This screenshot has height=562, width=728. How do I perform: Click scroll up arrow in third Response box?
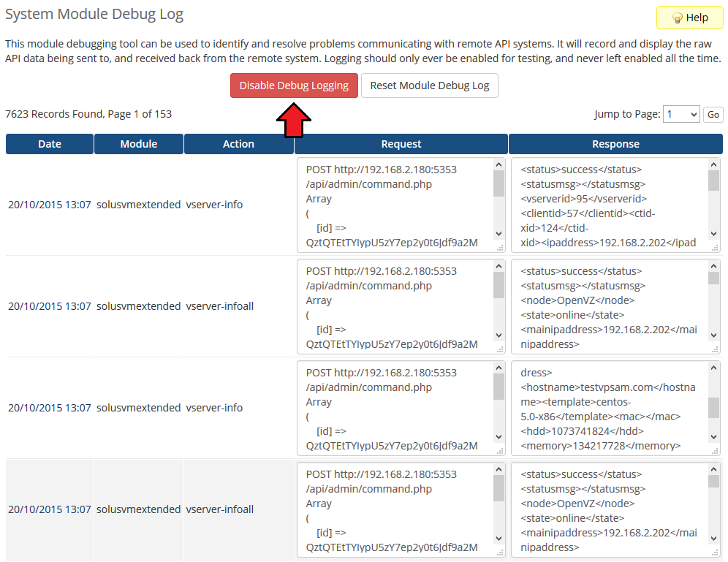tap(713, 368)
